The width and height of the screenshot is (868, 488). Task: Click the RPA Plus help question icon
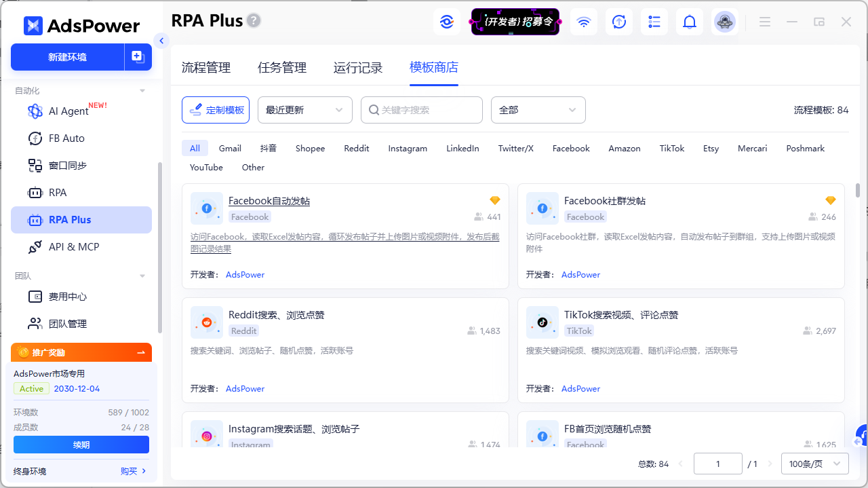click(x=254, y=20)
